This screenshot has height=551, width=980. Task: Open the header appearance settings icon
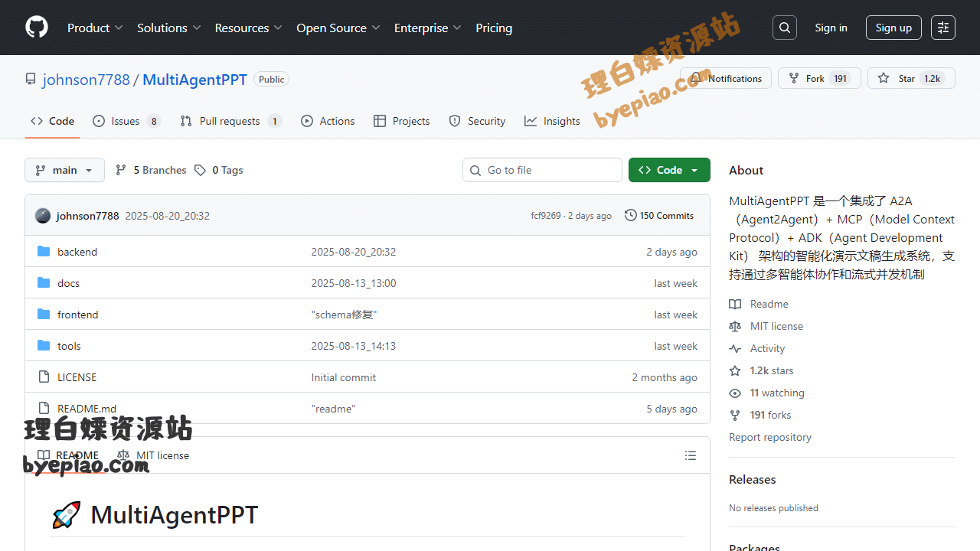943,28
